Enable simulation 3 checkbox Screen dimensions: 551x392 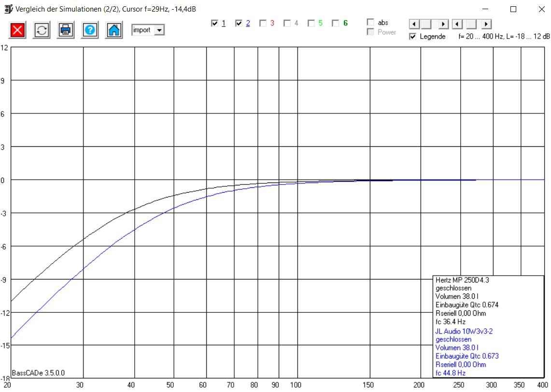click(x=263, y=23)
